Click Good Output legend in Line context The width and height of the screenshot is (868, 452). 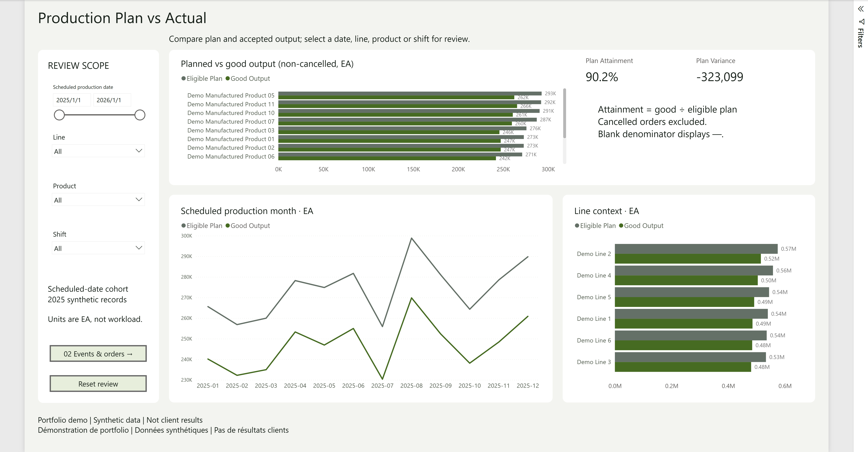(x=641, y=226)
